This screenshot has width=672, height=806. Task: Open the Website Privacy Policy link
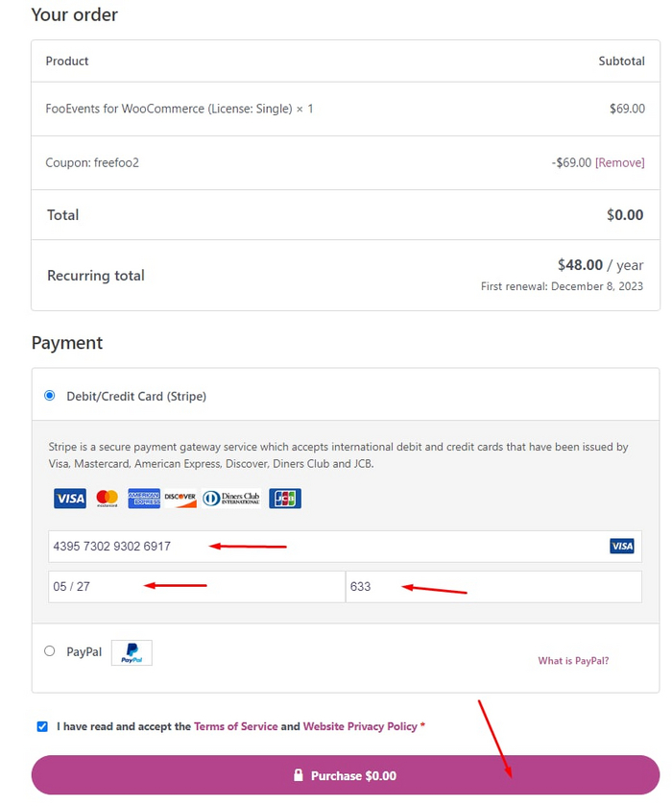point(360,726)
